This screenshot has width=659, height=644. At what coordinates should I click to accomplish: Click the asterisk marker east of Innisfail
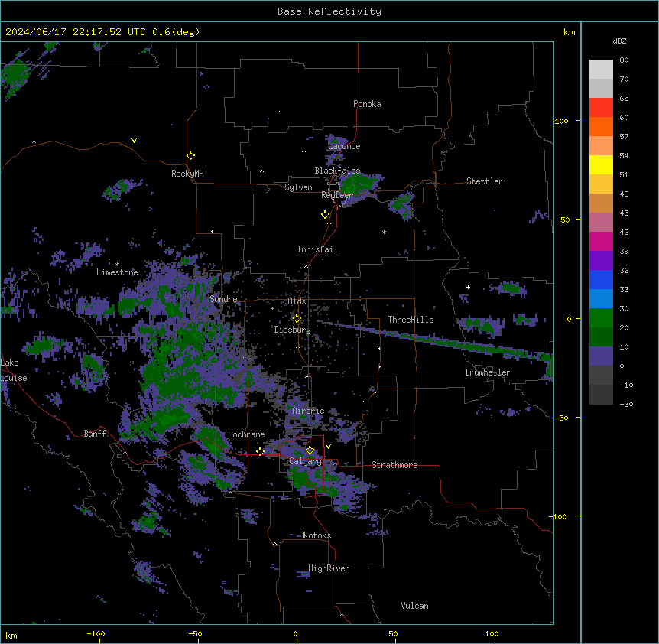tap(384, 232)
